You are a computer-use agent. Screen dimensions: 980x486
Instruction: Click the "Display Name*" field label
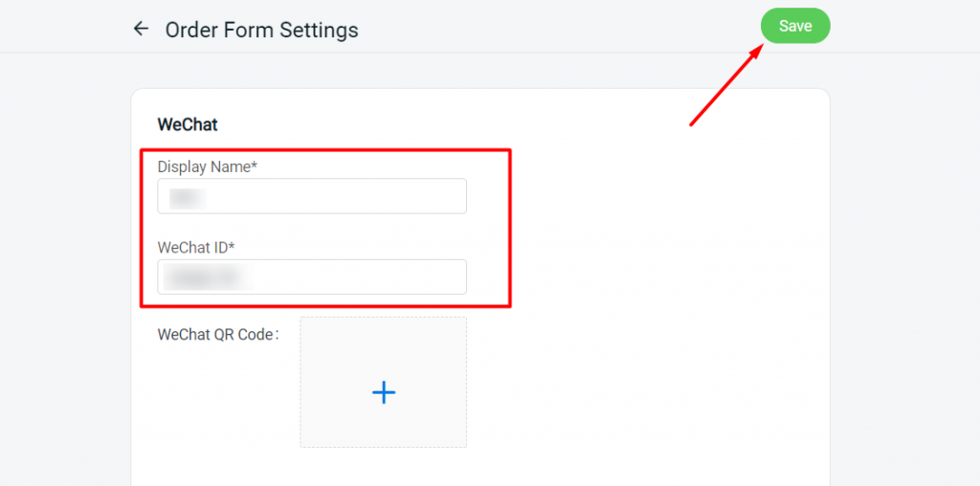(x=205, y=166)
